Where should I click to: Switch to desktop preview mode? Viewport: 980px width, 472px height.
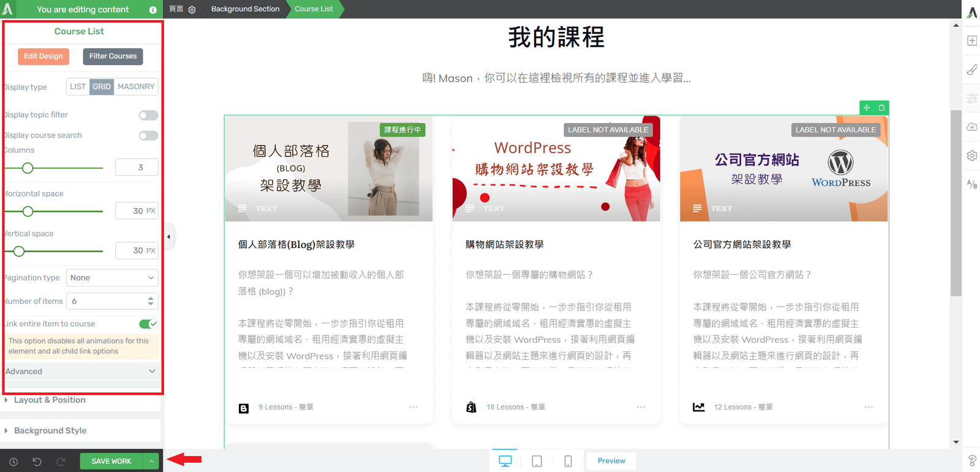click(x=505, y=461)
